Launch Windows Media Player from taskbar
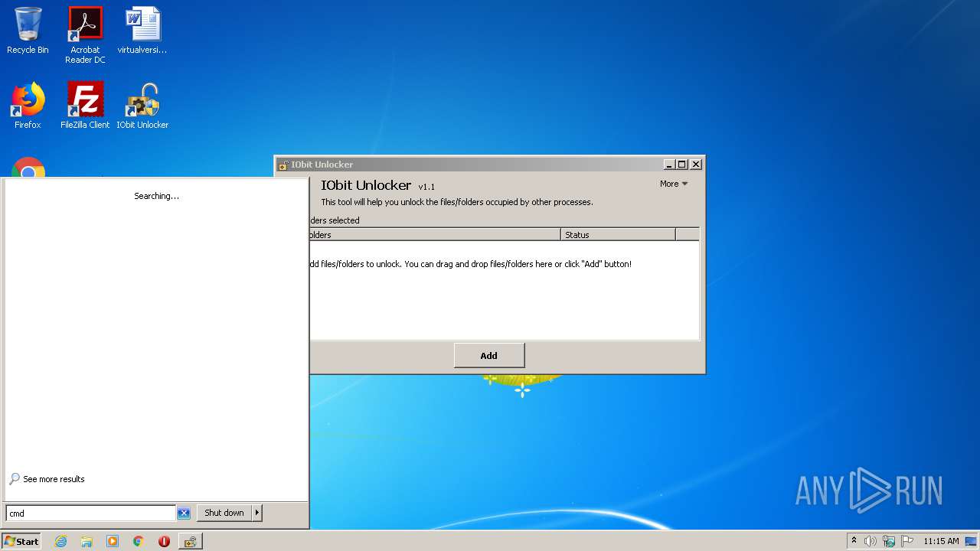The height and width of the screenshot is (551, 980). (113, 541)
